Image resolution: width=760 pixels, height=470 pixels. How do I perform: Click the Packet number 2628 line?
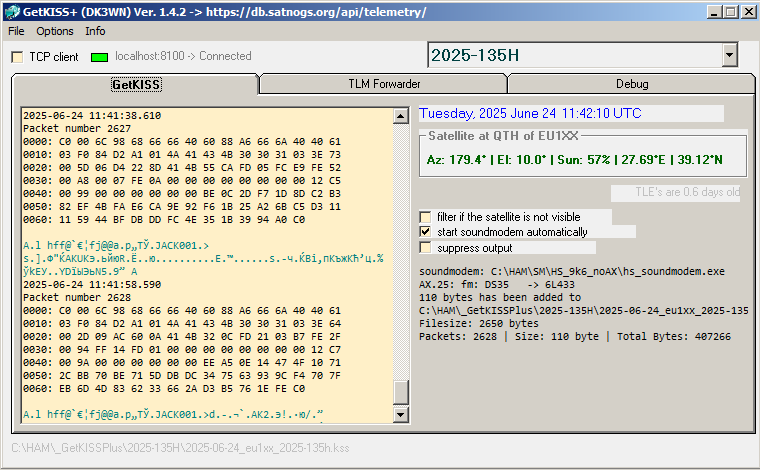[x=77, y=298]
